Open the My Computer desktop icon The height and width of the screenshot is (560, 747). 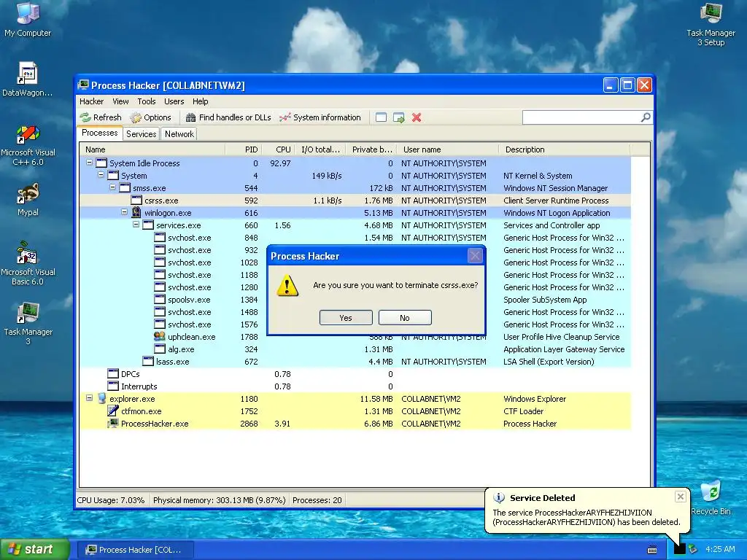click(28, 19)
